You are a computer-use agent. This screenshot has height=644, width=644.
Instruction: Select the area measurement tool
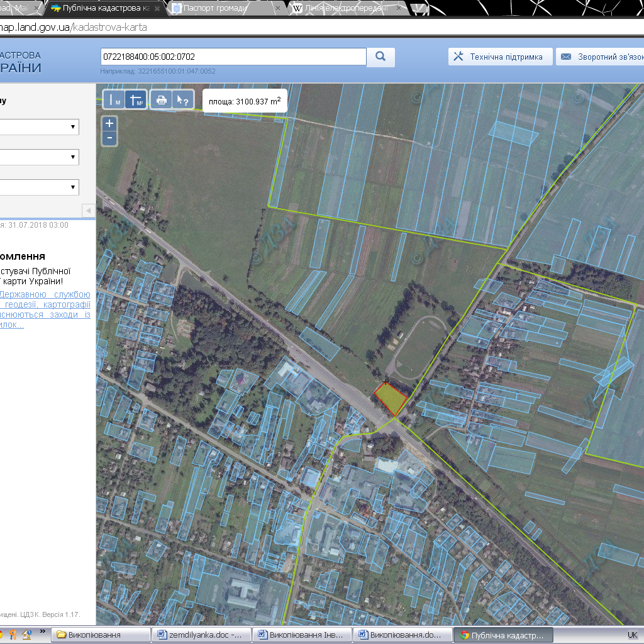136,99
